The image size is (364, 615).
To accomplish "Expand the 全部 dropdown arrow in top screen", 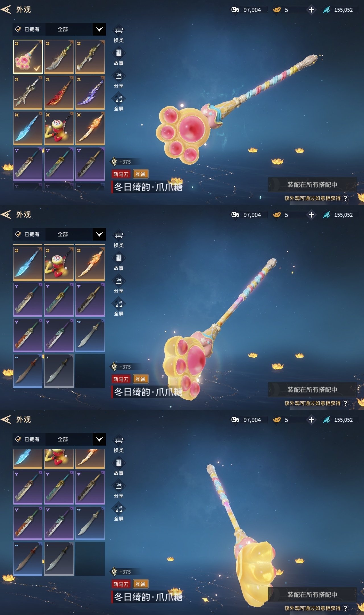I will tap(99, 29).
